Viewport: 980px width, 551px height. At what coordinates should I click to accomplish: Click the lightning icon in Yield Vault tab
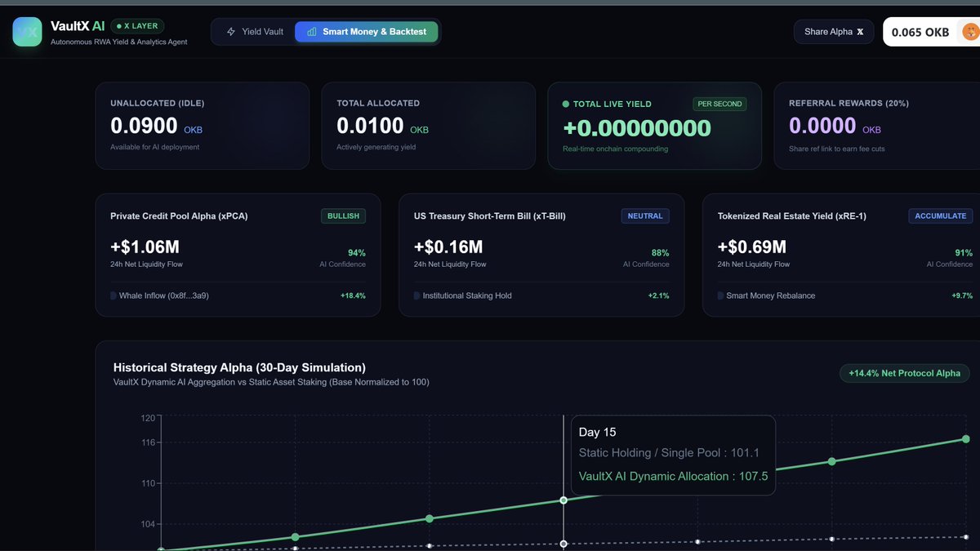pos(231,32)
